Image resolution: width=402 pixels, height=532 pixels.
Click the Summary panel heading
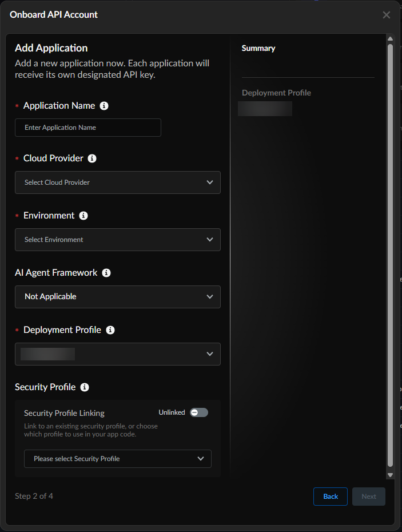(x=258, y=49)
